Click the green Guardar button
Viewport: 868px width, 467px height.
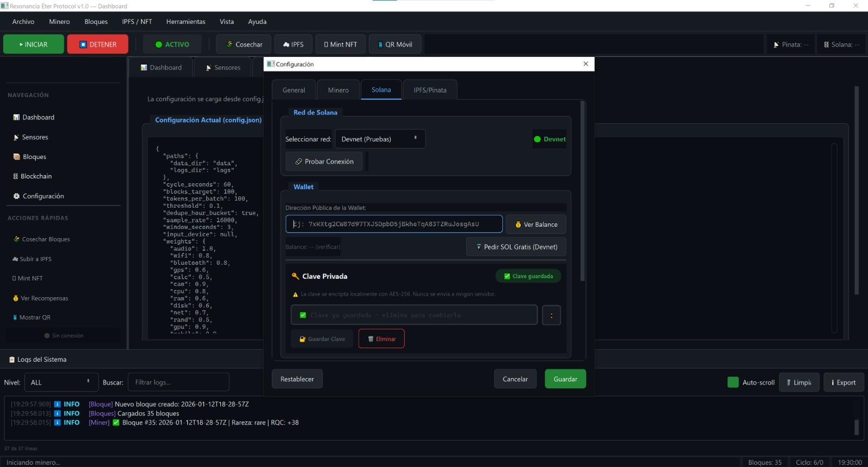coord(565,379)
